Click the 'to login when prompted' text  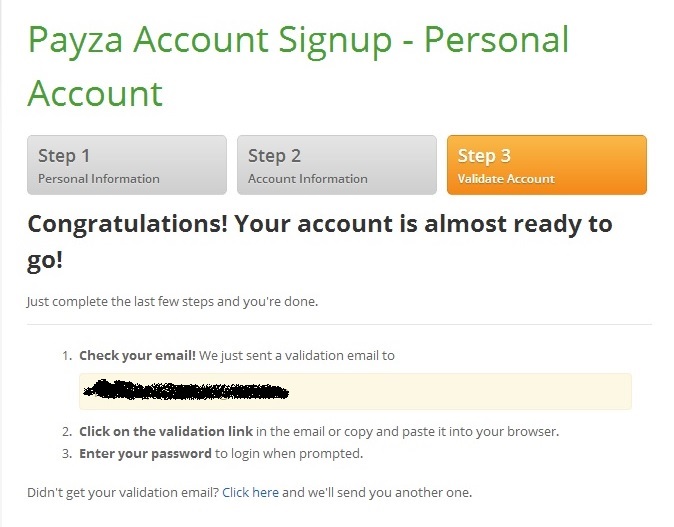pyautogui.click(x=289, y=453)
